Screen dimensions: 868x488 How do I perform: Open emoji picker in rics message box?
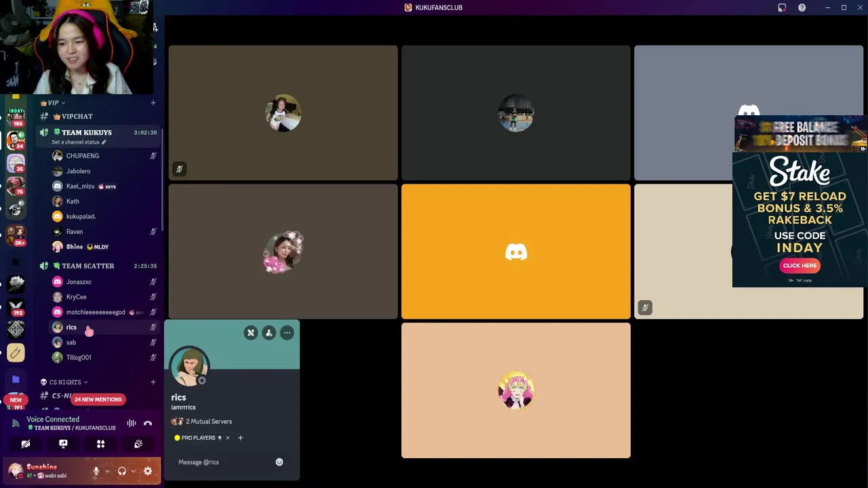[279, 462]
